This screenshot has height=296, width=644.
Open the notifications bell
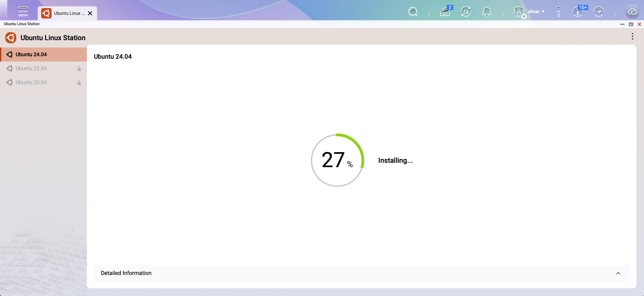click(x=486, y=12)
